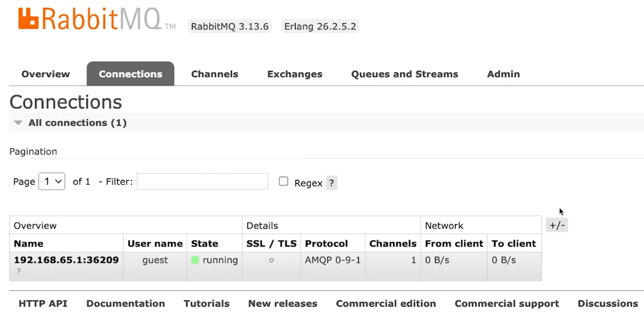
Task: Click the Pagination label
Action: pos(33,152)
